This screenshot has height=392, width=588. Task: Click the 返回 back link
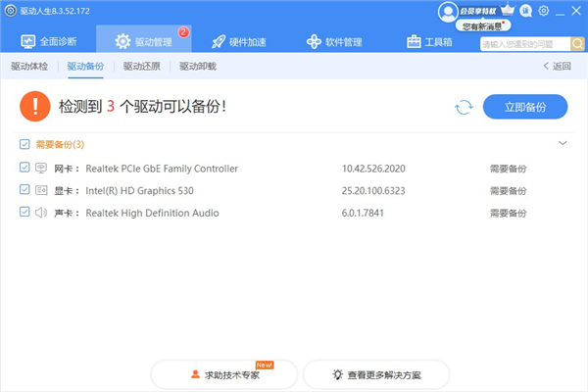(558, 67)
